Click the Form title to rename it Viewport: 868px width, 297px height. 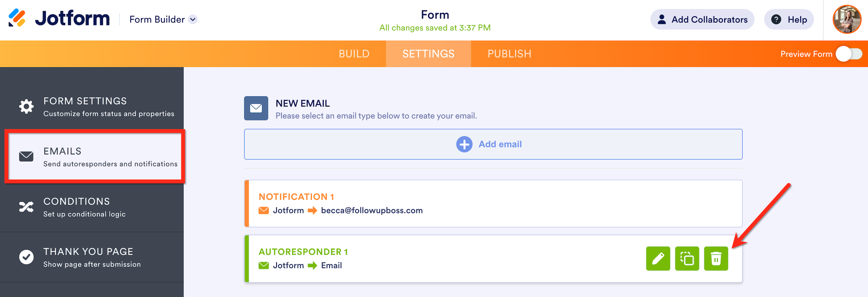point(435,15)
